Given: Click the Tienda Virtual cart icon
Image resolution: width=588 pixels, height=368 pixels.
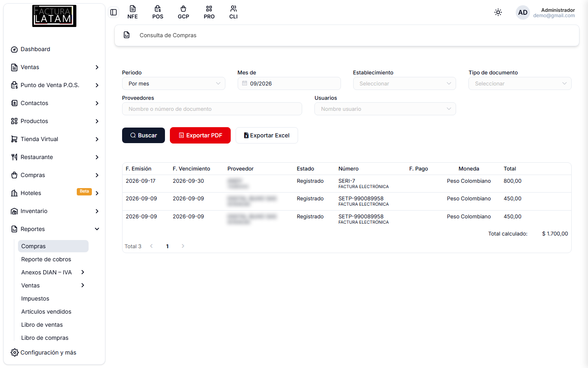Looking at the screenshot, I should pyautogui.click(x=14, y=139).
